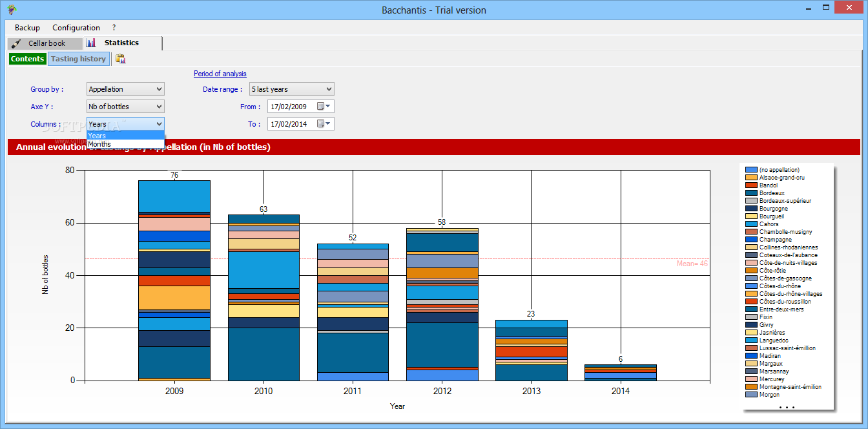Image resolution: width=868 pixels, height=429 pixels.
Task: Click the Marsannay legend text
Action: click(774, 371)
